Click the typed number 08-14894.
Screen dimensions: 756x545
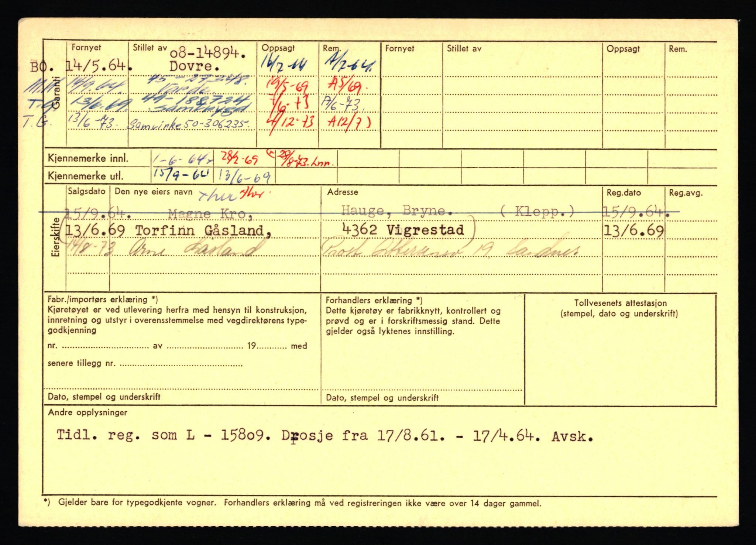click(208, 54)
